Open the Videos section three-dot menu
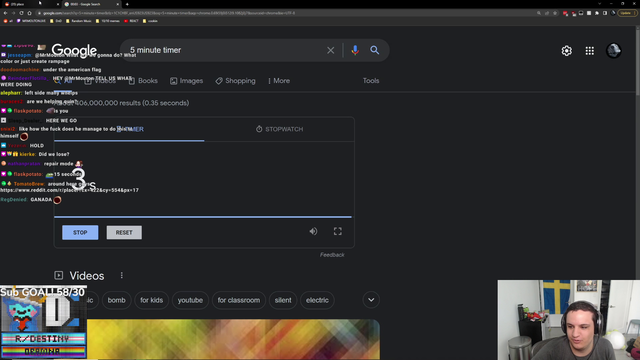 122,276
